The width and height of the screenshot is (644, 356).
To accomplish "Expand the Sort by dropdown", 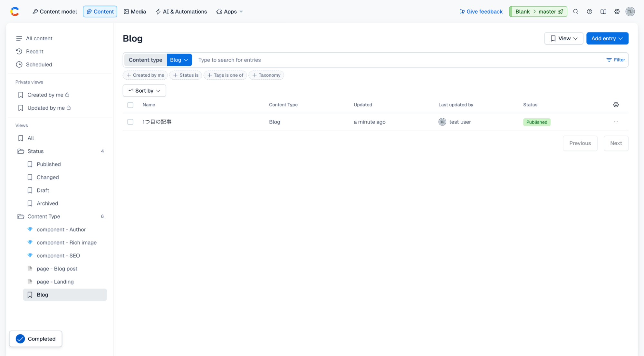I will pos(144,91).
